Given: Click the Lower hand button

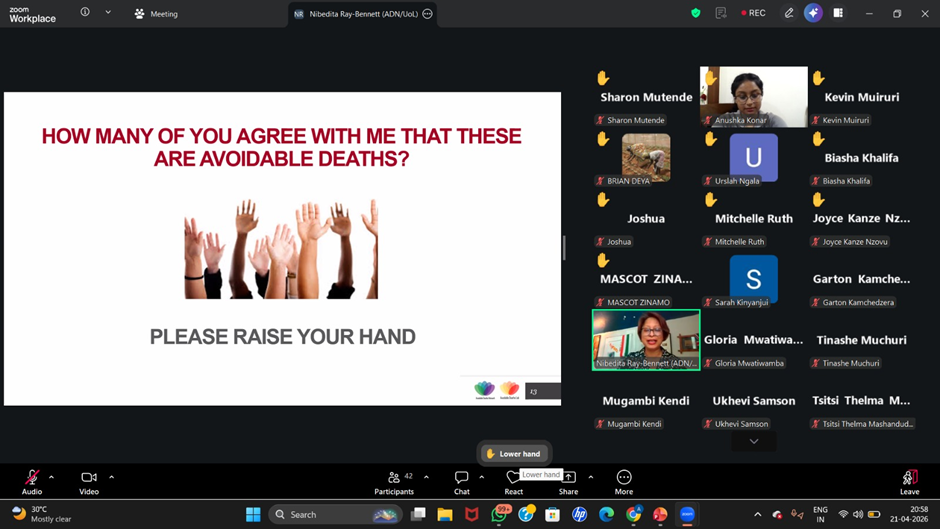Looking at the screenshot, I should point(514,454).
